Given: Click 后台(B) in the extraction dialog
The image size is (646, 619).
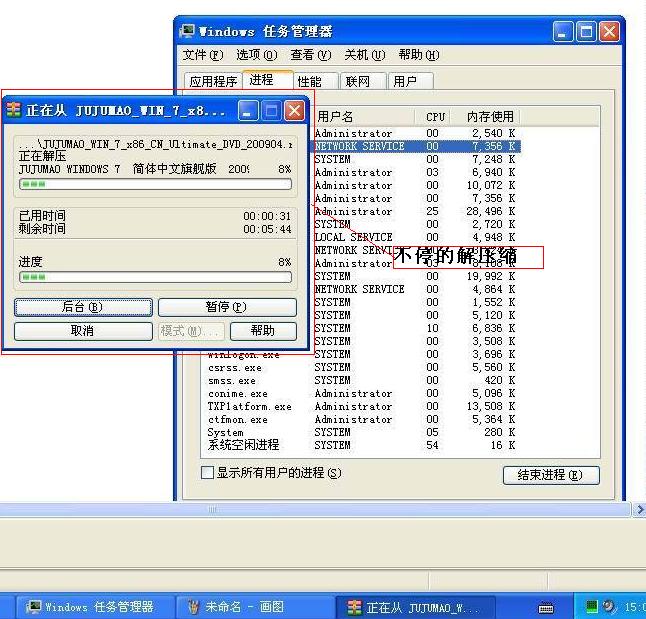Looking at the screenshot, I should click(x=83, y=307).
